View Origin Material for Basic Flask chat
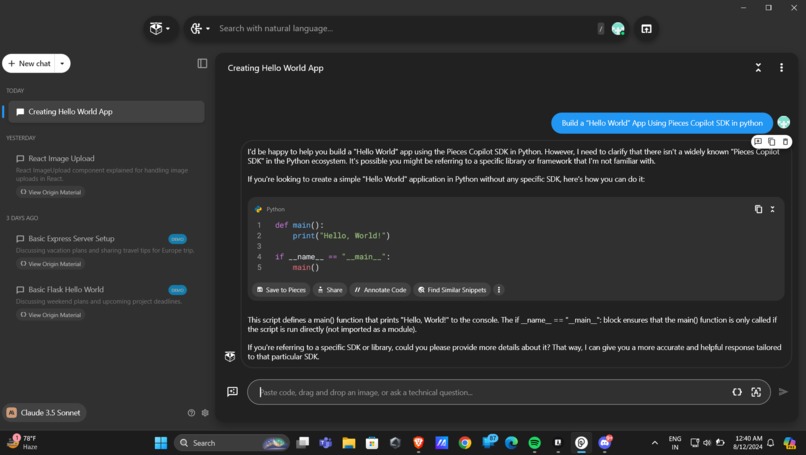The image size is (806, 455). 50,315
